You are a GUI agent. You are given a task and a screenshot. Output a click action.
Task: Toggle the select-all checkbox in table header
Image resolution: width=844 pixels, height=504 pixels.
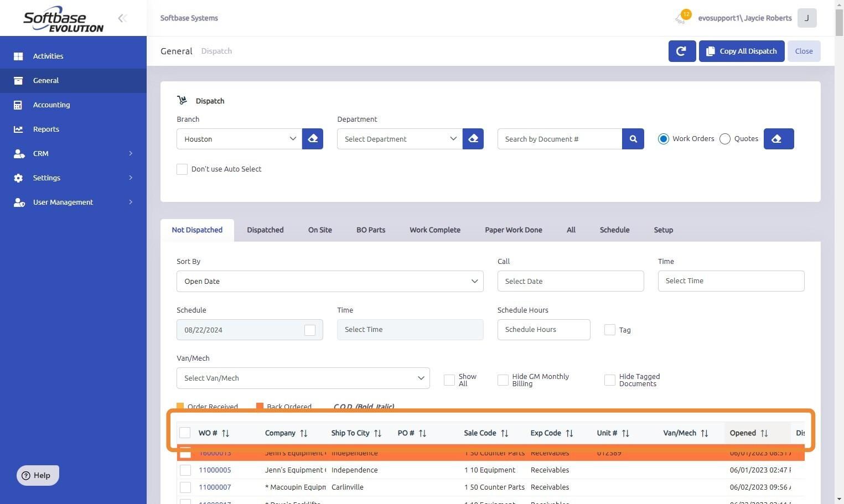[x=185, y=433]
